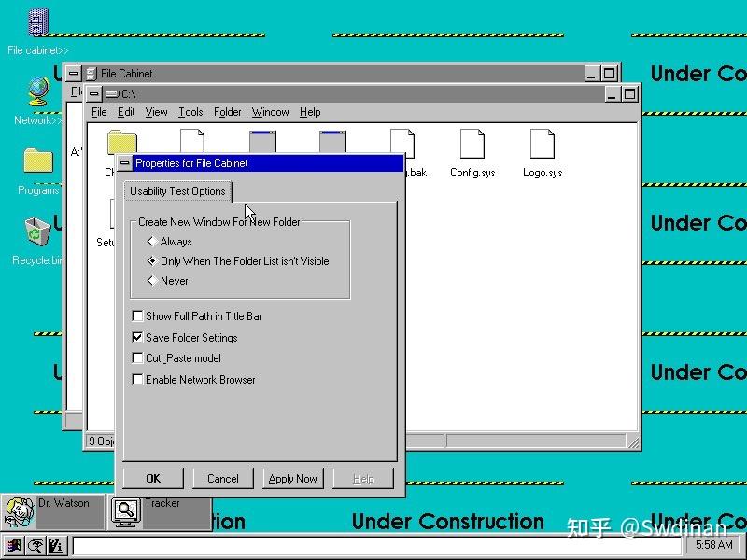747x560 pixels.
Task: Click the Windows logo icon in the taskbar
Action: point(13,546)
